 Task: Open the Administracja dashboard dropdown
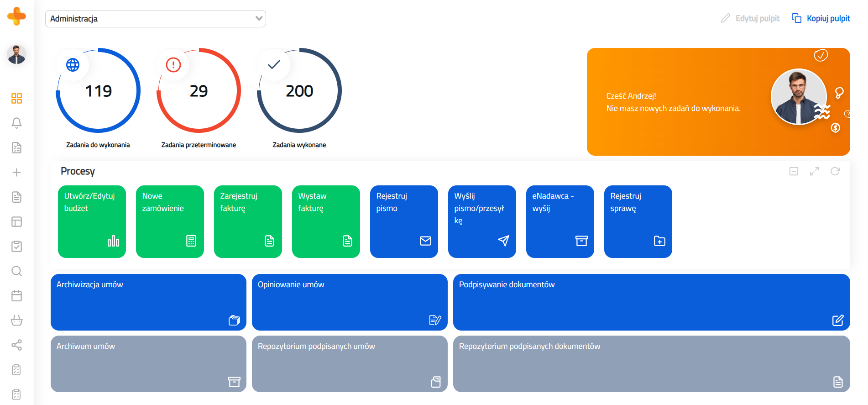(155, 19)
